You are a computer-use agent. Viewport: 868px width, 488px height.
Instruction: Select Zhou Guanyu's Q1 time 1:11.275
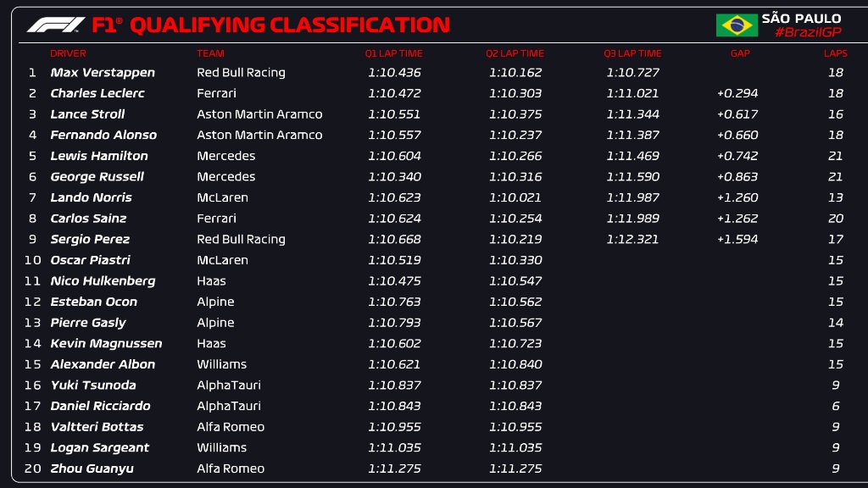(394, 469)
